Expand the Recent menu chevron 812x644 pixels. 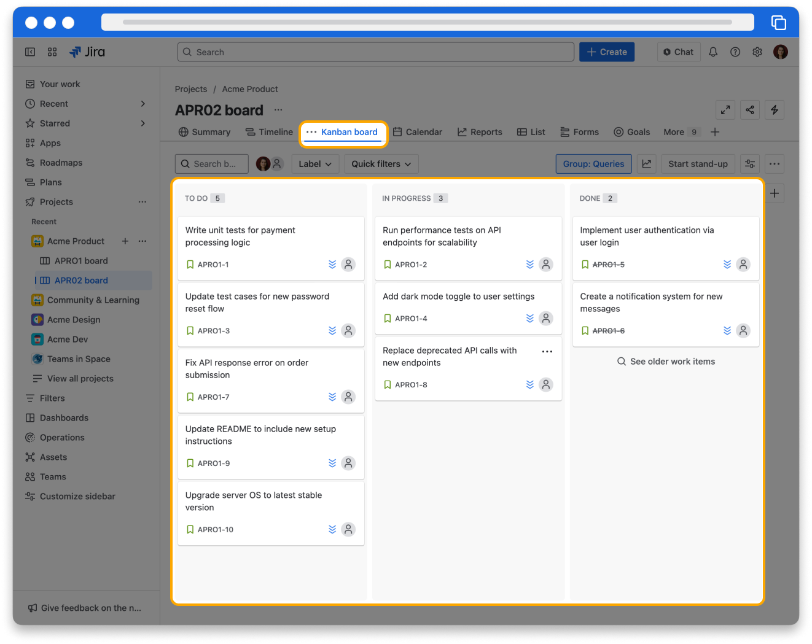[143, 104]
